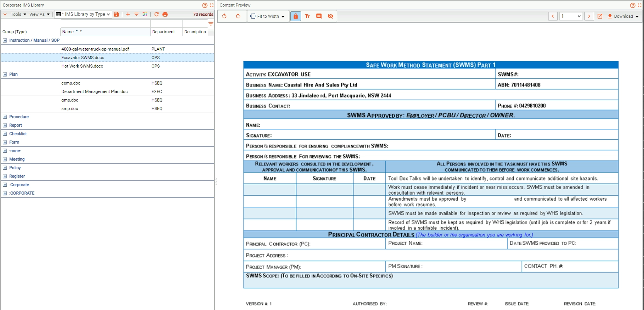Select the Hot Work SWMS.docx row
The height and width of the screenshot is (310, 644).
click(x=107, y=66)
